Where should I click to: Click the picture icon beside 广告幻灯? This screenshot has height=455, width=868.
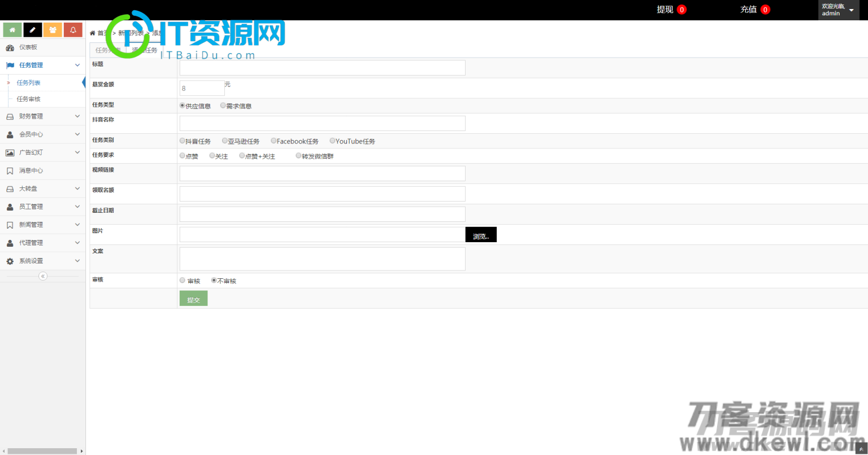tap(10, 153)
